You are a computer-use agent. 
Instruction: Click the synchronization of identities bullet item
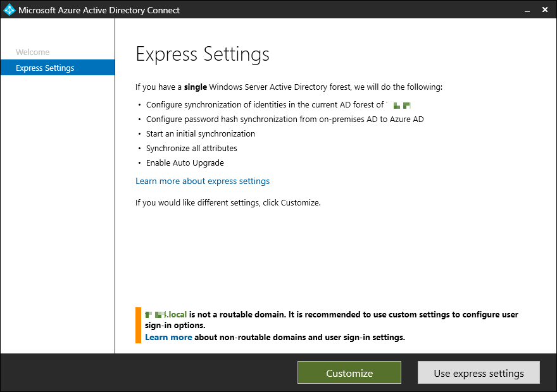click(265, 105)
